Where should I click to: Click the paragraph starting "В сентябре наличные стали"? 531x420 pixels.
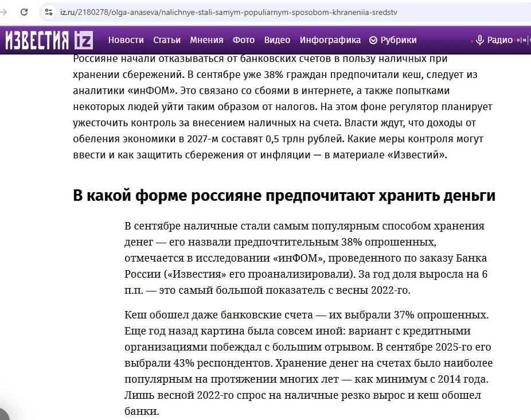[x=306, y=258]
